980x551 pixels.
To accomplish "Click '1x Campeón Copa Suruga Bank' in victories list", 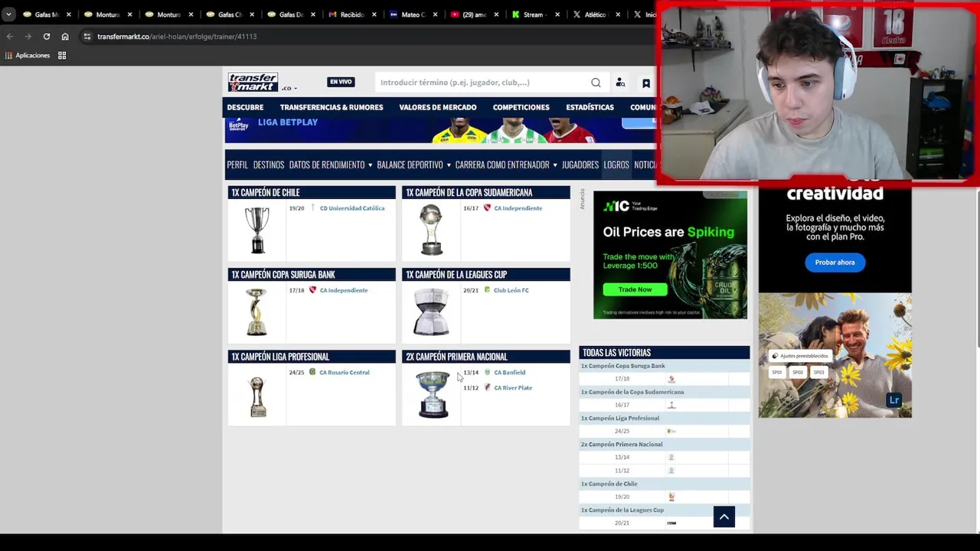I will tap(623, 366).
